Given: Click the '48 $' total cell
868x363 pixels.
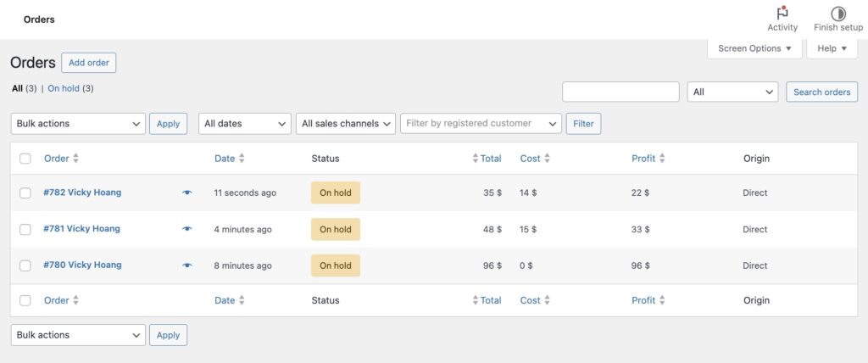Looking at the screenshot, I should (x=492, y=230).
